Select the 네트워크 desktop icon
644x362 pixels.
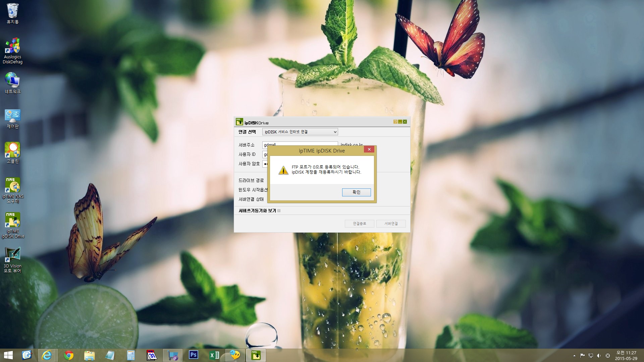click(x=13, y=83)
